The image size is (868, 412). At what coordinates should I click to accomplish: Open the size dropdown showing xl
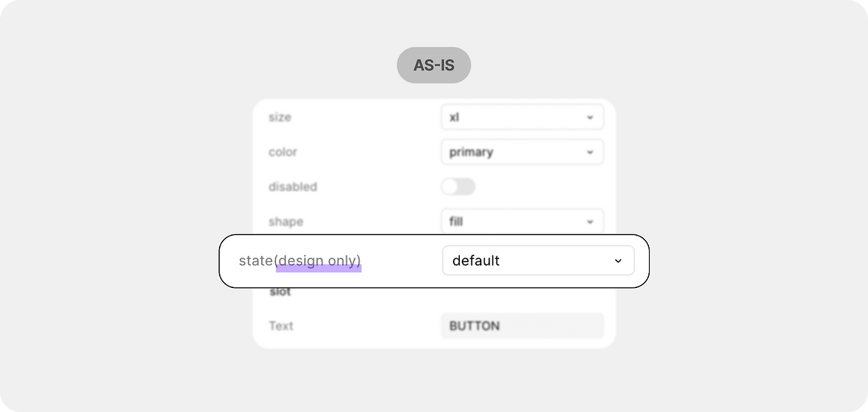click(521, 117)
